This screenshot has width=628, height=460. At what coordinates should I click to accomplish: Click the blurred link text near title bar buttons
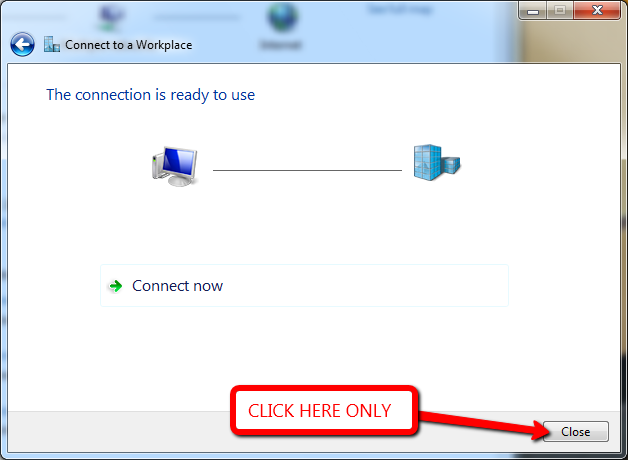(x=400, y=9)
